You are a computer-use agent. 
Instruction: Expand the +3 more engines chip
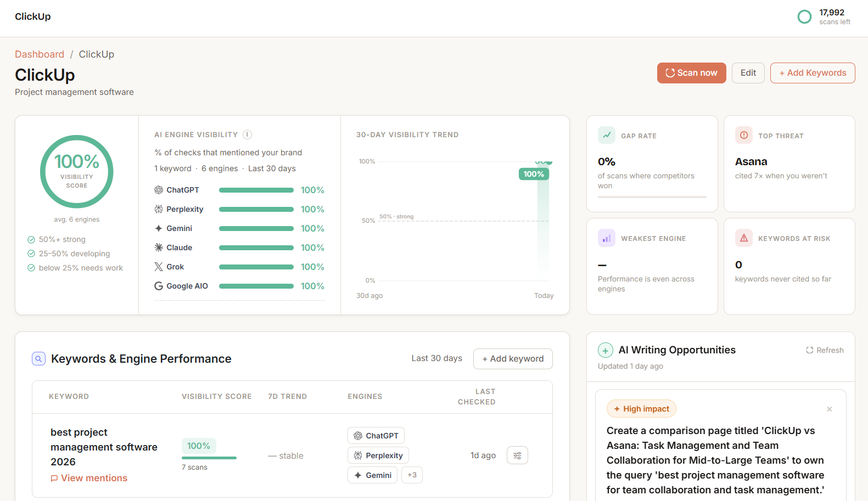(x=412, y=475)
